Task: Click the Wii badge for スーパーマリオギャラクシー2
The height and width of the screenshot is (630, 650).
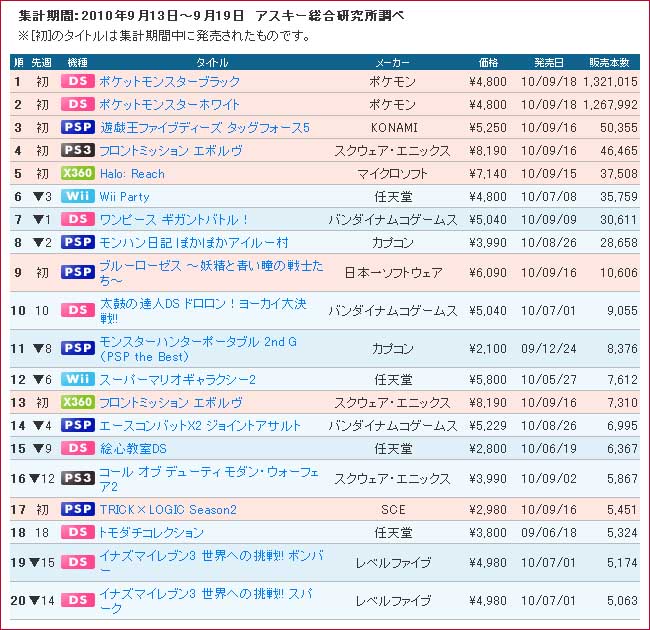Action: point(78,379)
